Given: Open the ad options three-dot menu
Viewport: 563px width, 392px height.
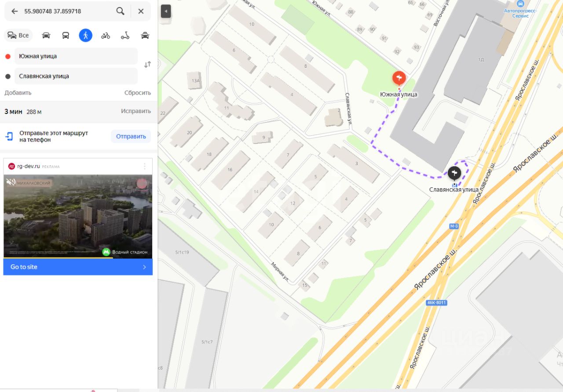Looking at the screenshot, I should (145, 166).
